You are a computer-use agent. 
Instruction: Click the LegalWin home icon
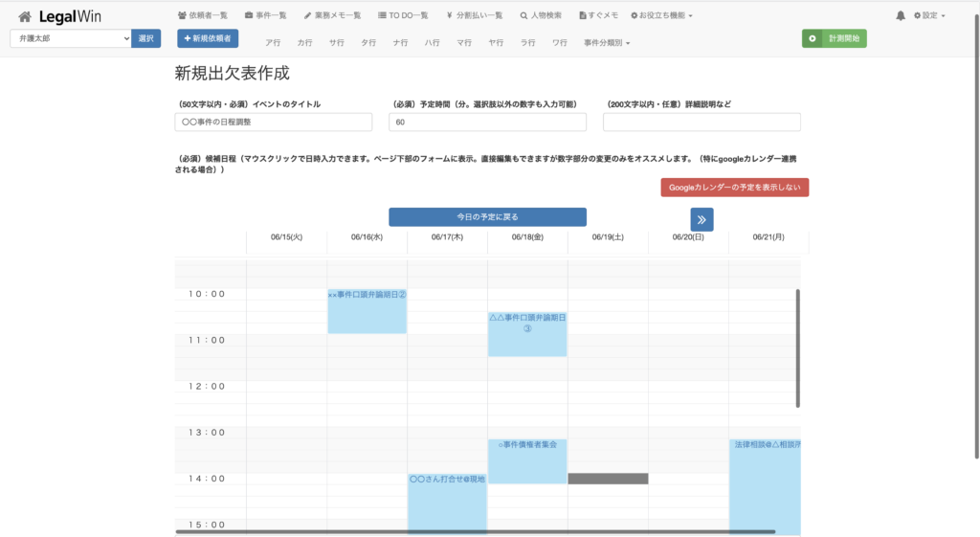pos(25,16)
